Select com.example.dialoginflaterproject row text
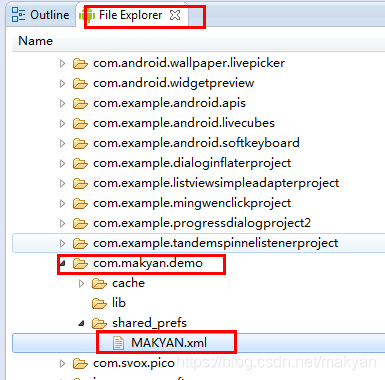This screenshot has height=380, width=385. tap(192, 163)
